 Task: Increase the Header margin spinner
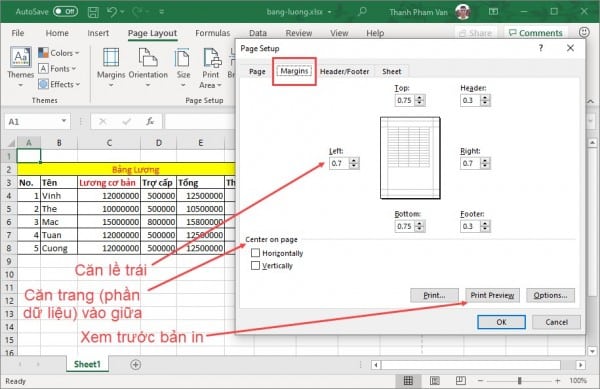(485, 98)
